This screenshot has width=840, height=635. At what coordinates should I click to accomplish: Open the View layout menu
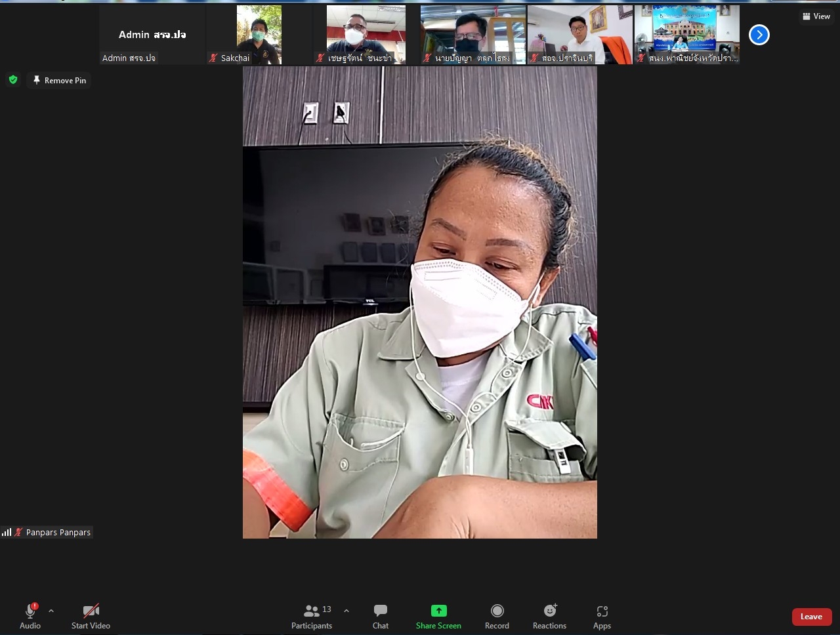click(816, 16)
